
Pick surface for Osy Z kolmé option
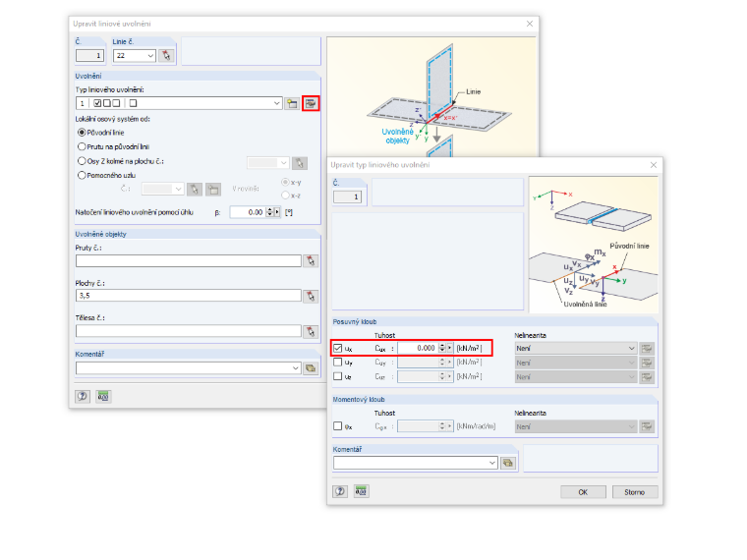(x=300, y=163)
